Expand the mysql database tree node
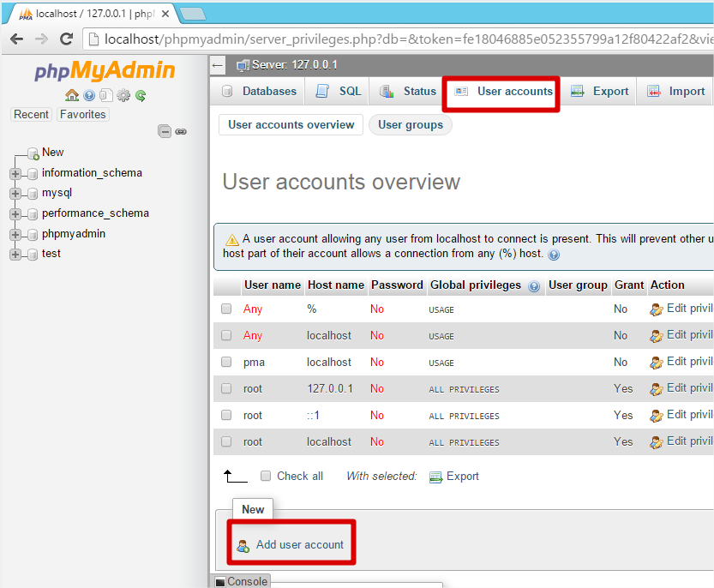This screenshot has height=588, width=714. [15, 194]
